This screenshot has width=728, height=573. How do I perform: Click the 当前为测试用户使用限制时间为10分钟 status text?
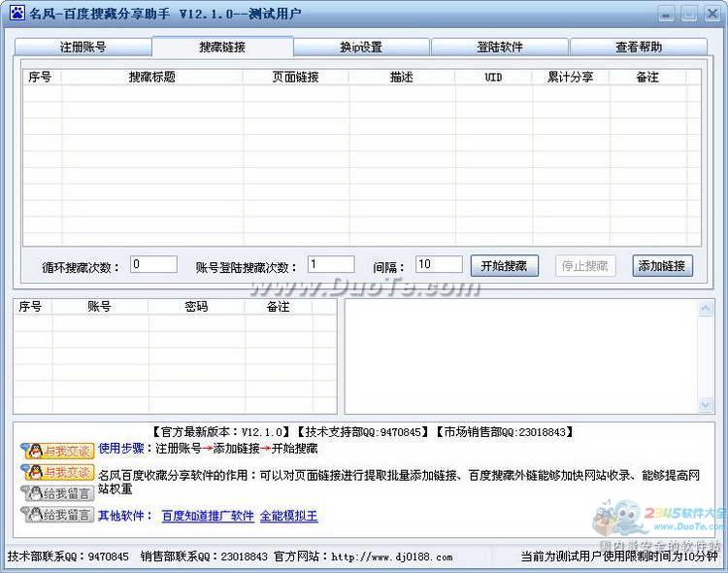tap(620, 556)
